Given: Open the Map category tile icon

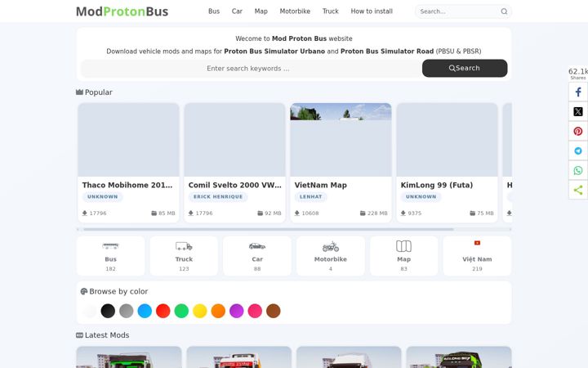Looking at the screenshot, I should pyautogui.click(x=404, y=246).
